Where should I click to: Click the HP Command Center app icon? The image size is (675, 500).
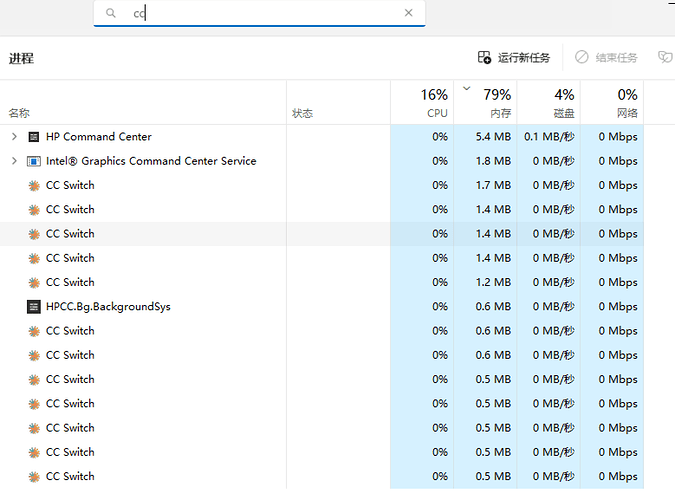coord(34,137)
